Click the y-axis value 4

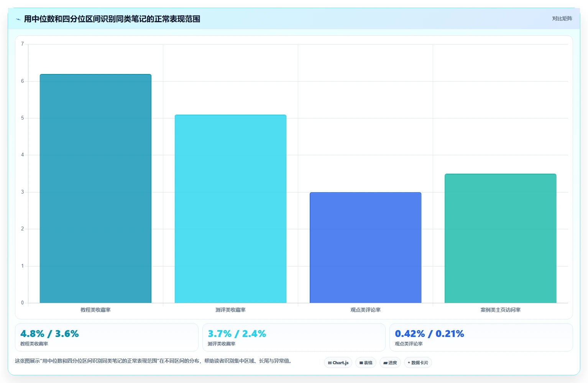[x=22, y=155]
